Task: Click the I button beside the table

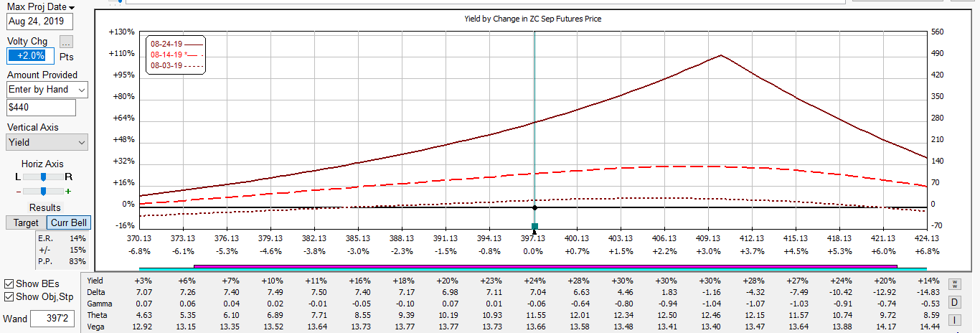Action: tap(955, 320)
